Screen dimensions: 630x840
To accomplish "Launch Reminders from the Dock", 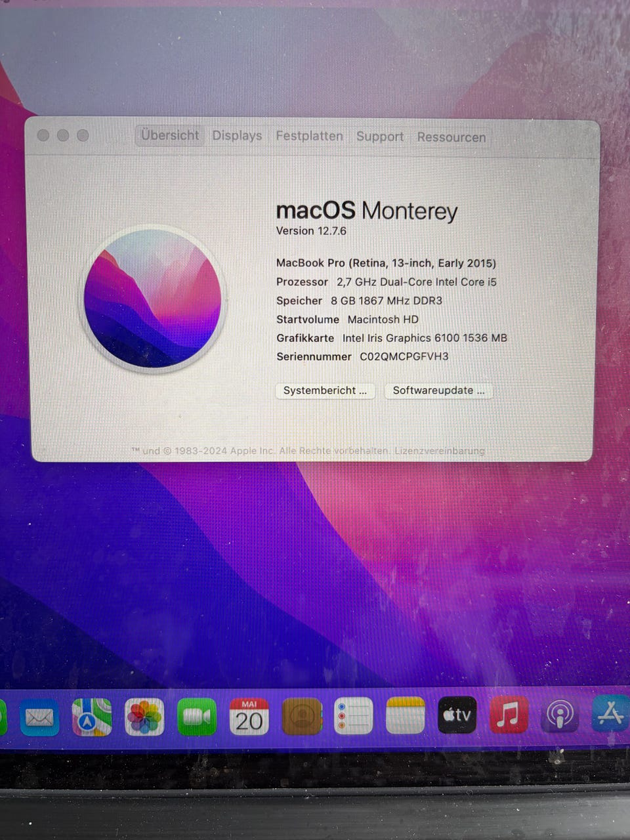I will [x=354, y=716].
